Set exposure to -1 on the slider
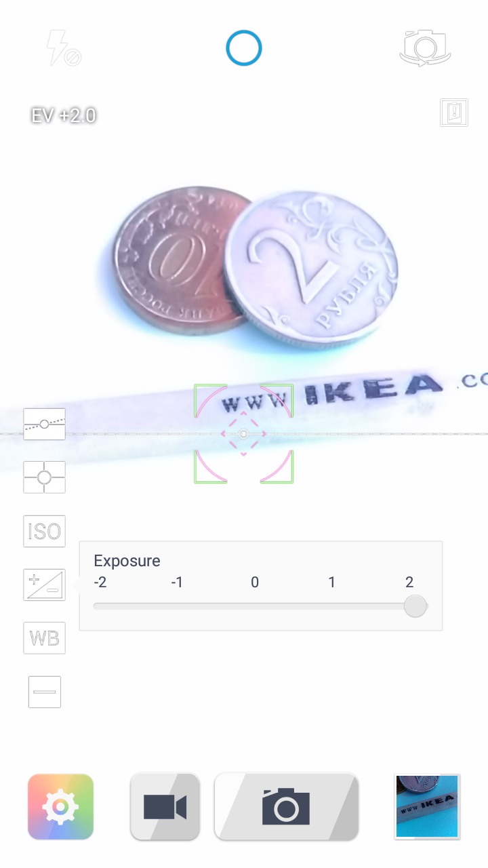Viewport: 488px width, 868px height. (x=178, y=606)
